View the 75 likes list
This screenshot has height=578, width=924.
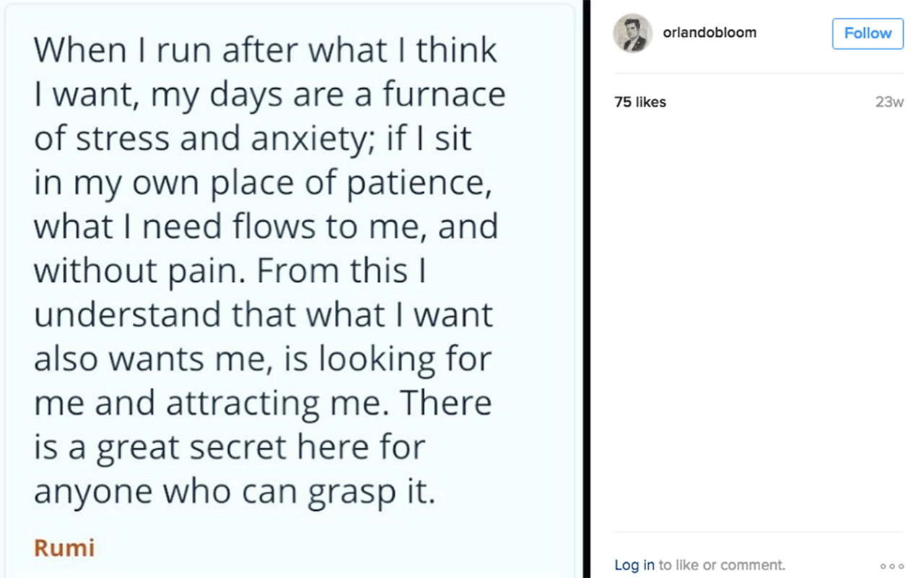click(640, 103)
